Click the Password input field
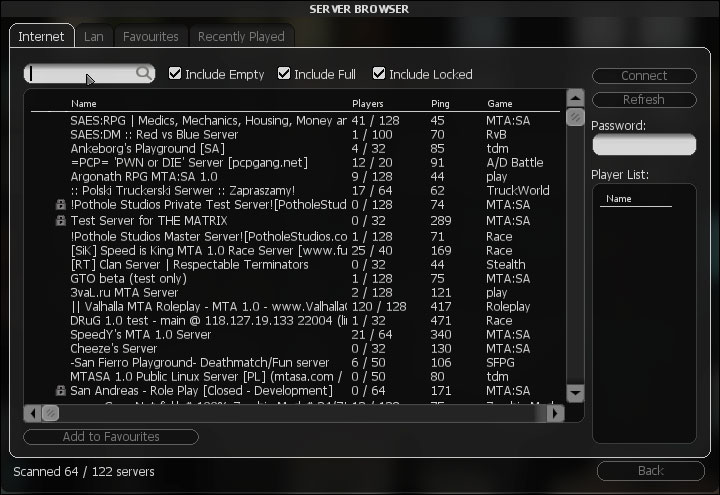The width and height of the screenshot is (720, 495). [644, 145]
